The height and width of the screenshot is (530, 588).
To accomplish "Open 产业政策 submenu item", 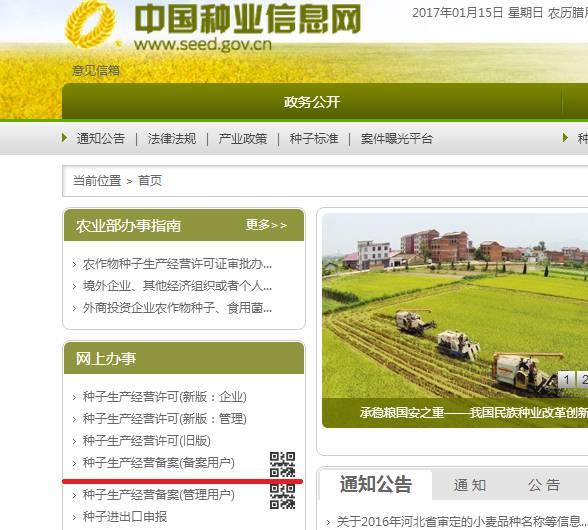I will click(243, 138).
